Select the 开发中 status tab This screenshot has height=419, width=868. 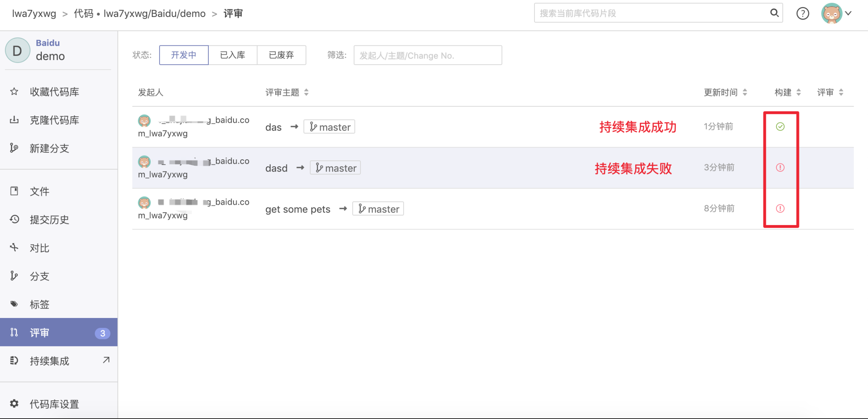tap(184, 55)
